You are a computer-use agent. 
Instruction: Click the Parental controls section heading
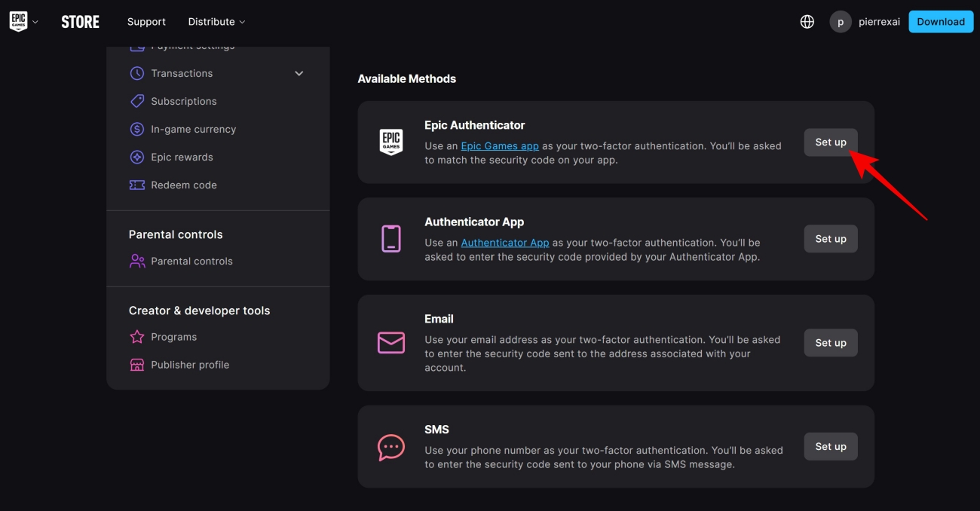click(x=176, y=234)
